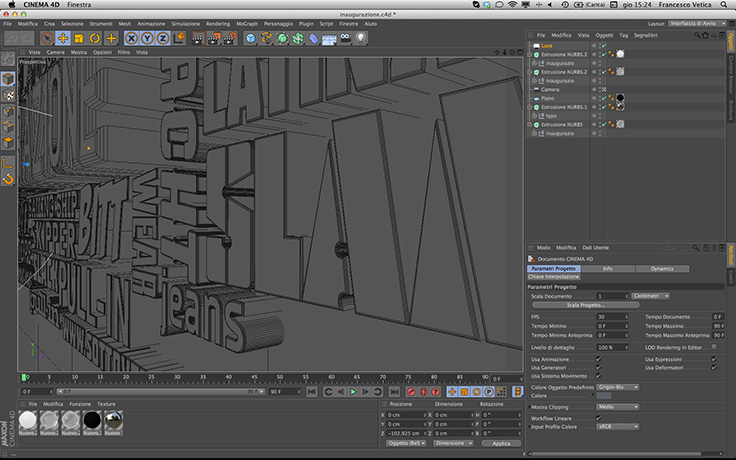The height and width of the screenshot is (460, 736).
Task: Click record active objects red button
Action: (x=411, y=391)
